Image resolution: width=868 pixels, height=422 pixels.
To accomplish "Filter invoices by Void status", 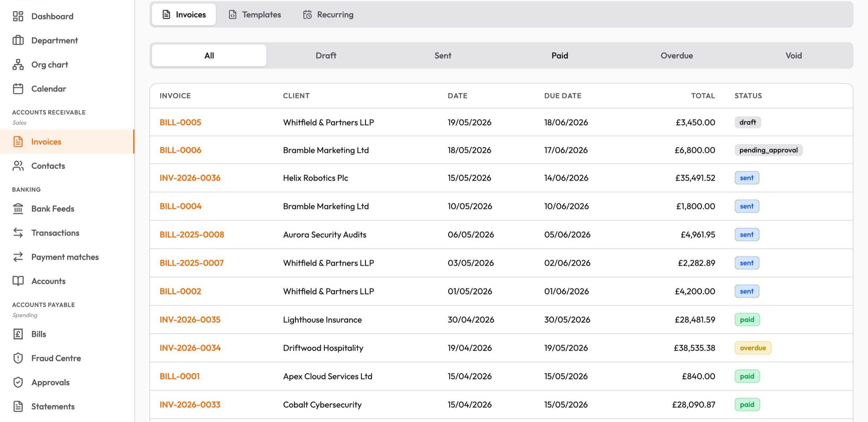I will pyautogui.click(x=793, y=55).
